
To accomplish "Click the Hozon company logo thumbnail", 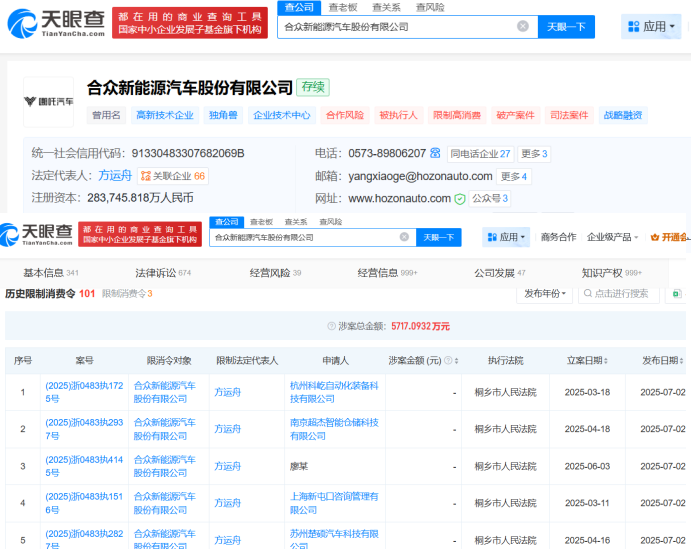I will [x=48, y=101].
